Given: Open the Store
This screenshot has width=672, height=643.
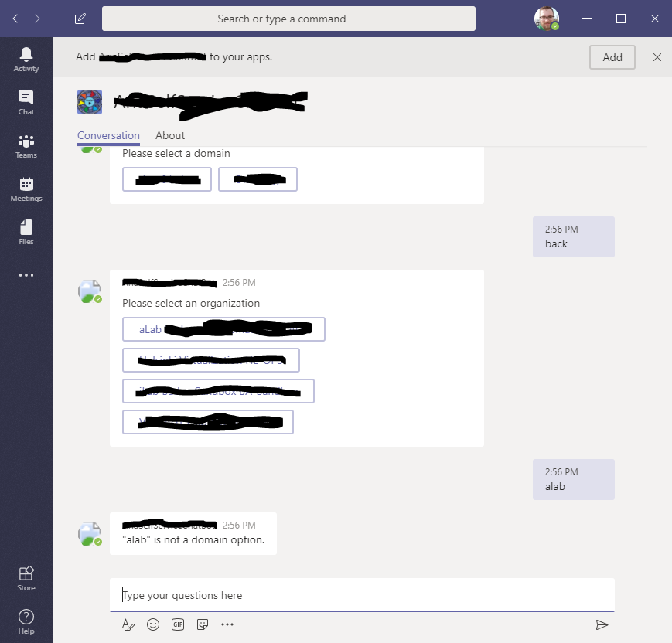Looking at the screenshot, I should click(x=26, y=579).
